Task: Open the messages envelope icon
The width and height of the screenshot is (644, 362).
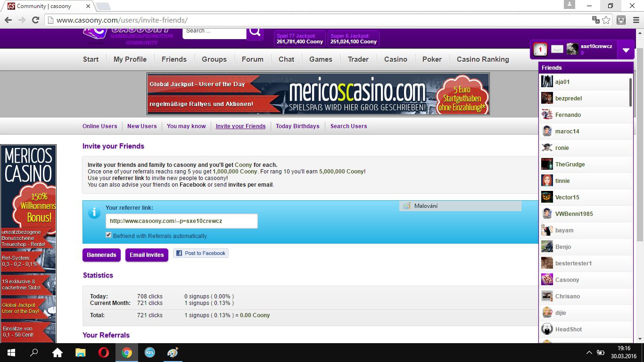Action: tap(557, 49)
